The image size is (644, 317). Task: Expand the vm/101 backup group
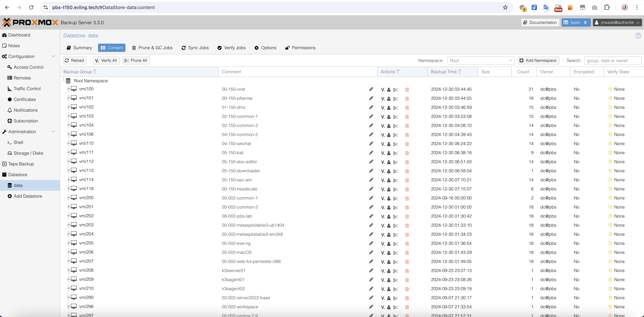tap(68, 98)
